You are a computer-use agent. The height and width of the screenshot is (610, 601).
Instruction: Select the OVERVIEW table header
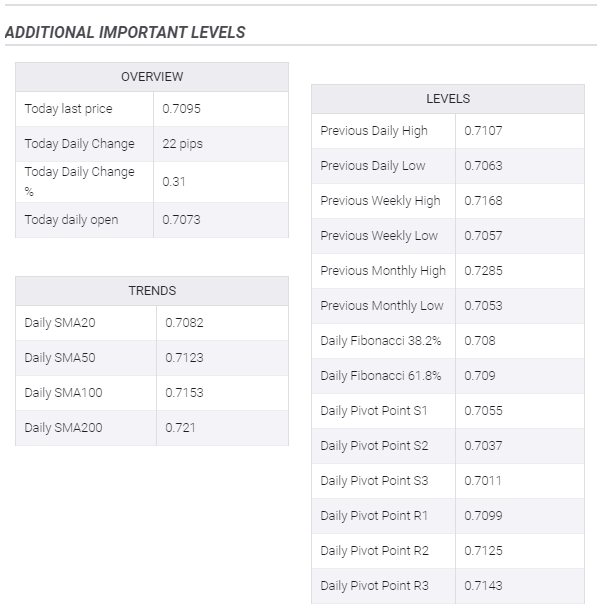[152, 77]
